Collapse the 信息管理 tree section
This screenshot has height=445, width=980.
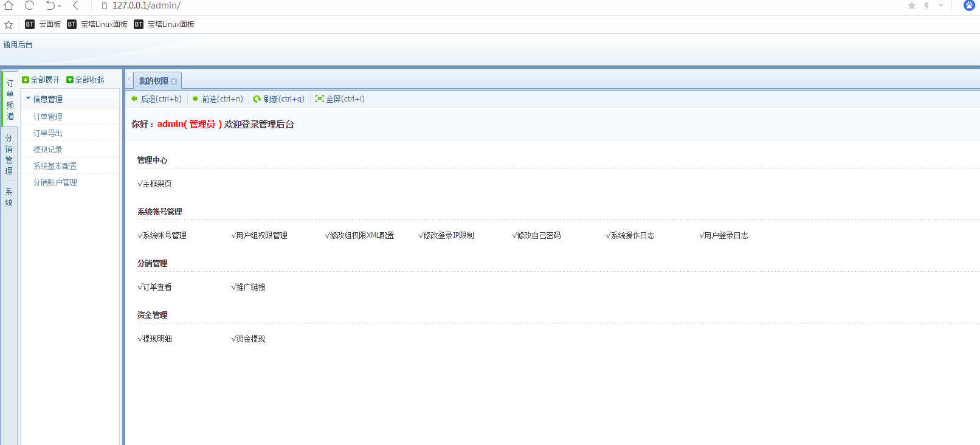coord(28,98)
